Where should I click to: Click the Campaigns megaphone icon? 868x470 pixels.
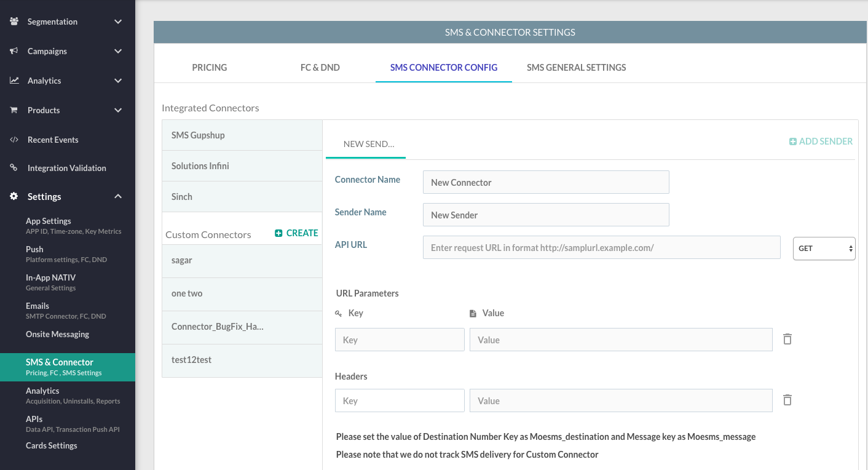click(14, 51)
